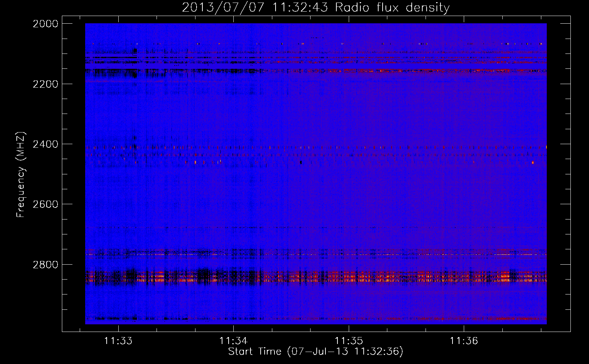Screen dimensions: 589x364
Task: Click the dotted interference line near 2400 MHz
Action: tap(316, 147)
